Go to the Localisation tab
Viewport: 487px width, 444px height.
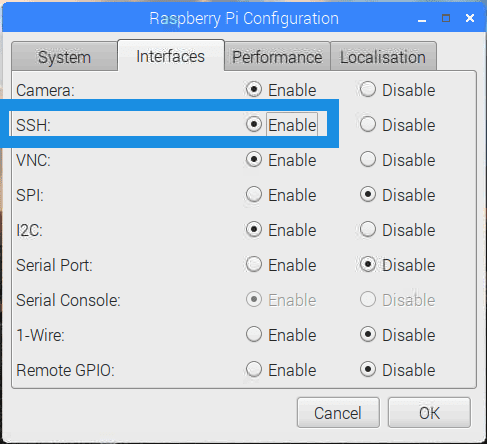click(x=383, y=57)
